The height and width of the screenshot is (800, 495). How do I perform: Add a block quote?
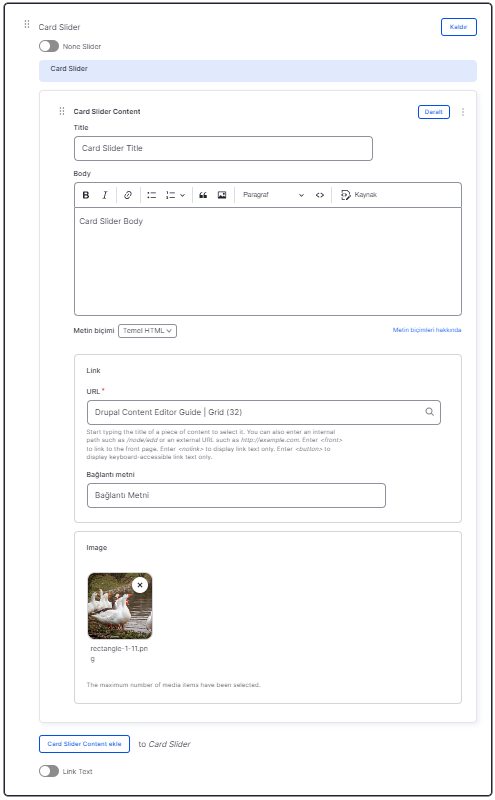[x=203, y=195]
